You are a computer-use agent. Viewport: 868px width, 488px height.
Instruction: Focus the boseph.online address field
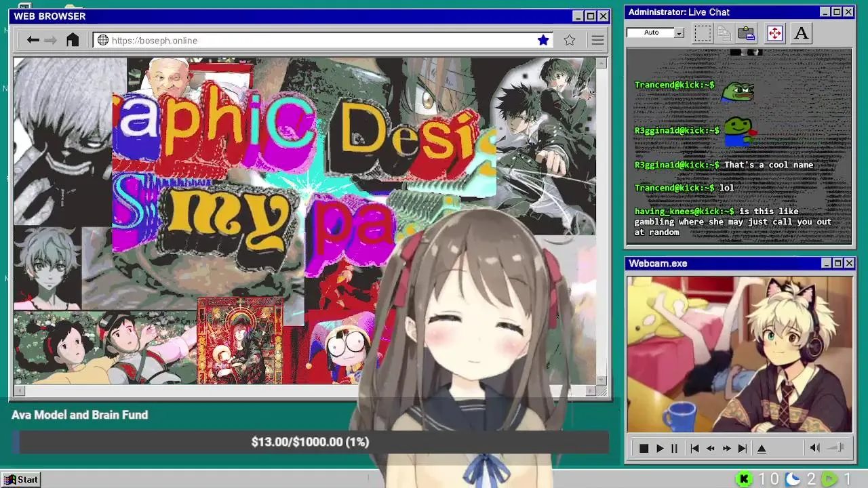tap(322, 40)
